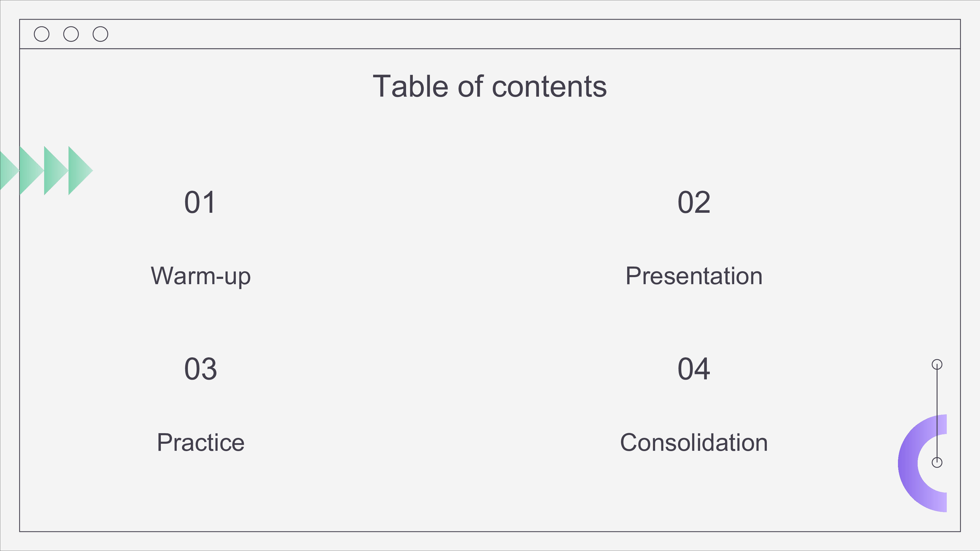Click the bottom circle handle of vertical line
Viewport: 980px width, 551px height.
(937, 462)
